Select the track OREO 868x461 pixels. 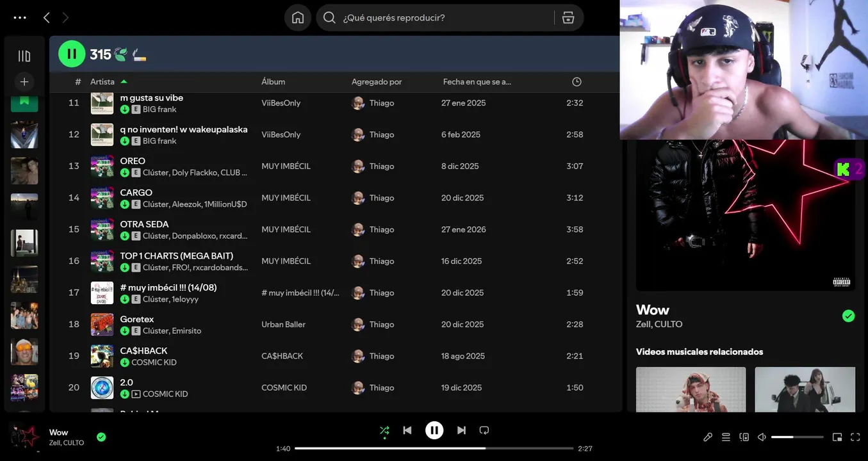coord(133,161)
